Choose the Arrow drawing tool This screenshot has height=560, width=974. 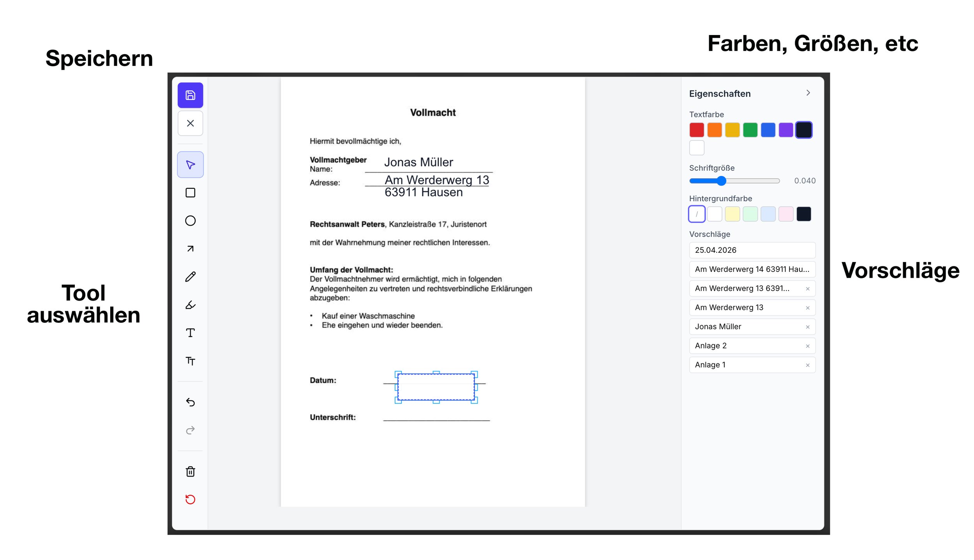click(x=190, y=249)
